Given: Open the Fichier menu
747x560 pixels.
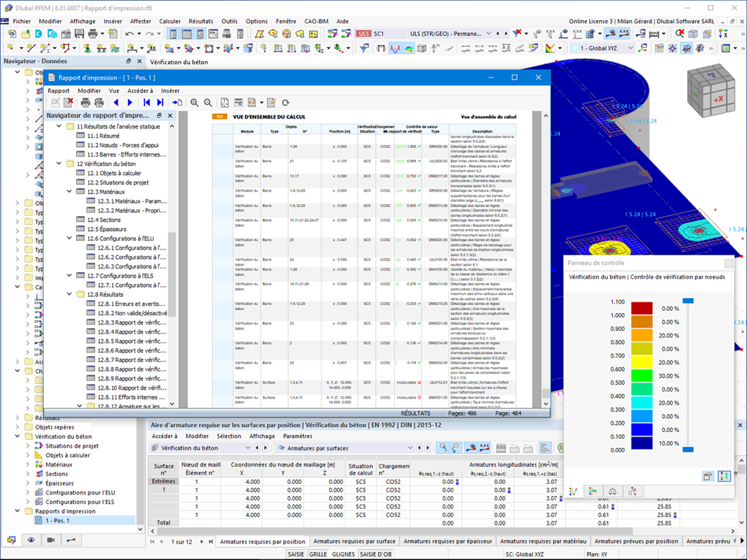Looking at the screenshot, I should tap(22, 22).
